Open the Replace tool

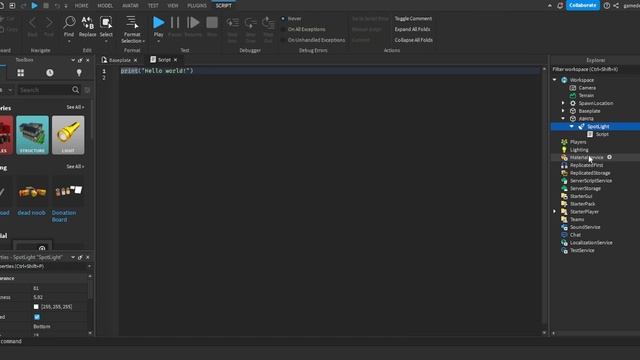point(87,27)
